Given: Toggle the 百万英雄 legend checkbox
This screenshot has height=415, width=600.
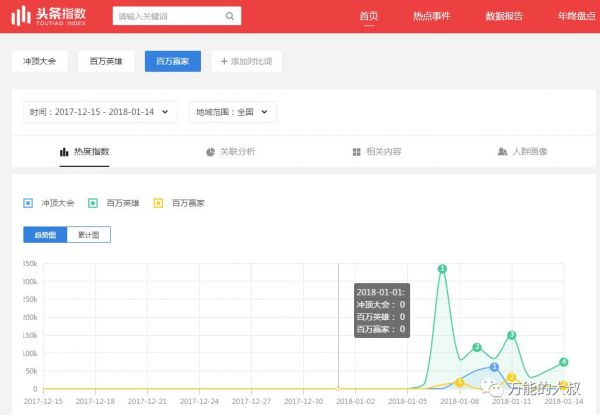Looking at the screenshot, I should click(93, 203).
